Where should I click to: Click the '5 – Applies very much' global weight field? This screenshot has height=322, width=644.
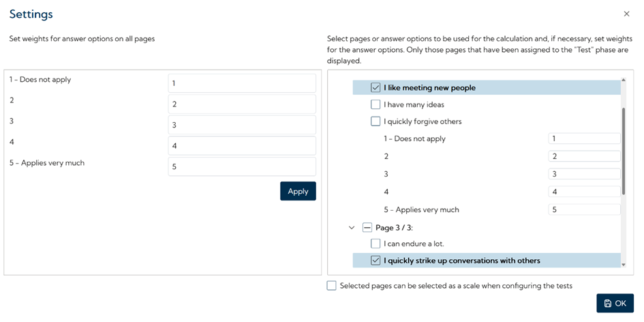tap(242, 166)
